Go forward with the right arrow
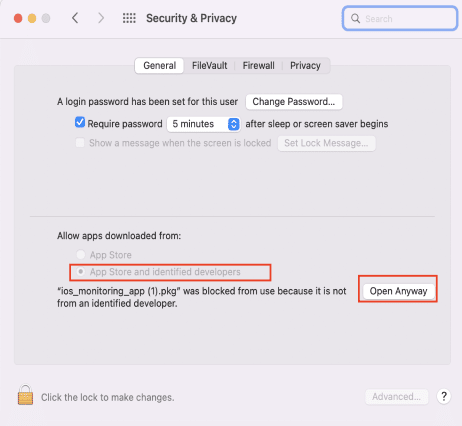The width and height of the screenshot is (462, 426). tap(101, 18)
